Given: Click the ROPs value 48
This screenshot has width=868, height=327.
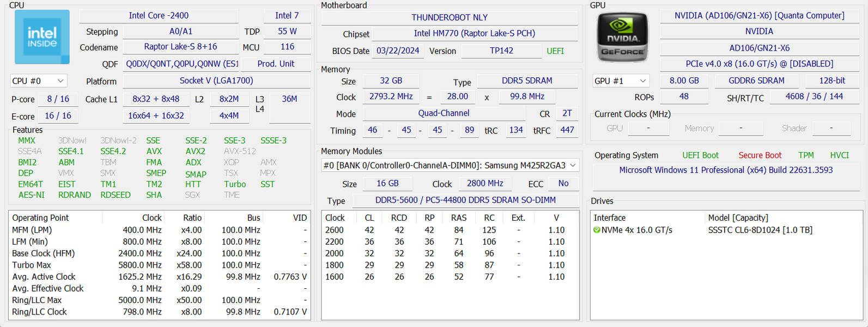Looking at the screenshot, I should coord(684,96).
